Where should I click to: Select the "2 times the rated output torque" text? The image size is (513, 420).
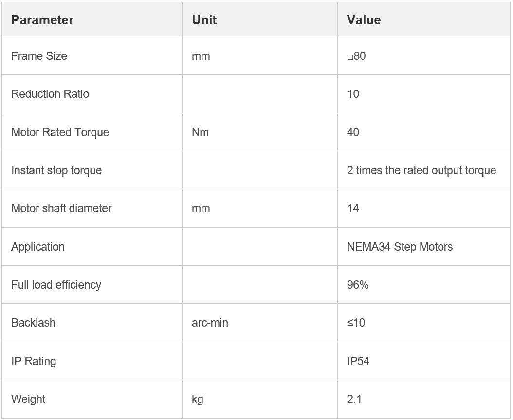(421, 170)
